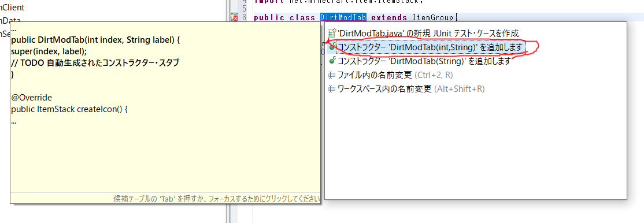Select rename in workspace (Alt+Shift+R) proposal
Viewport: 644px width, 223px height.
click(x=410, y=89)
